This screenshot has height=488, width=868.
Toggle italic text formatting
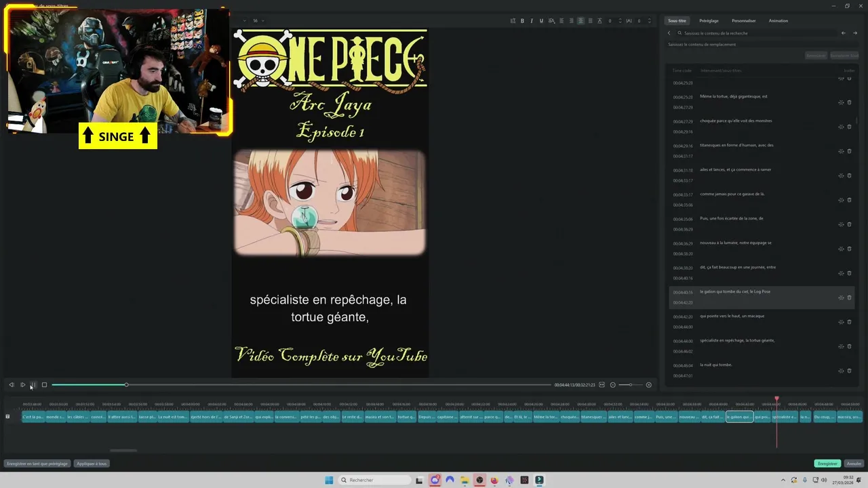pyautogui.click(x=532, y=21)
